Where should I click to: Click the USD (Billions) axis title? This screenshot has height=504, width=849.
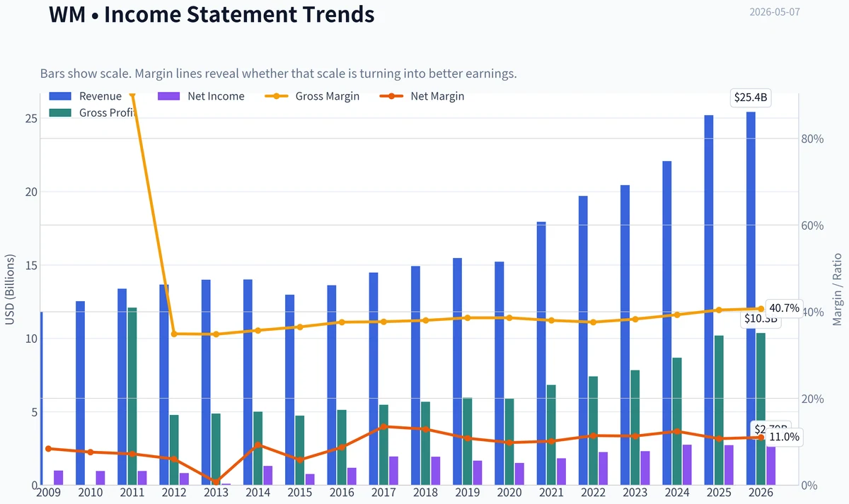(10, 289)
